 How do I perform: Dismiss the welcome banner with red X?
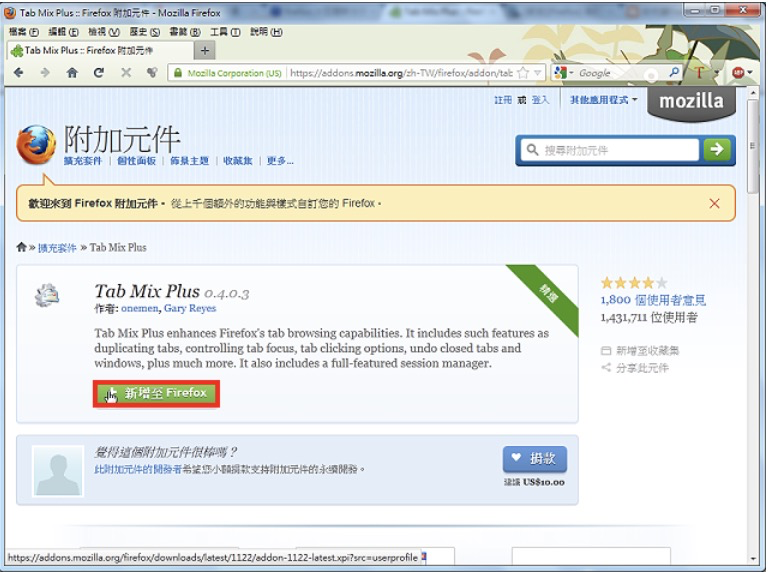click(714, 203)
